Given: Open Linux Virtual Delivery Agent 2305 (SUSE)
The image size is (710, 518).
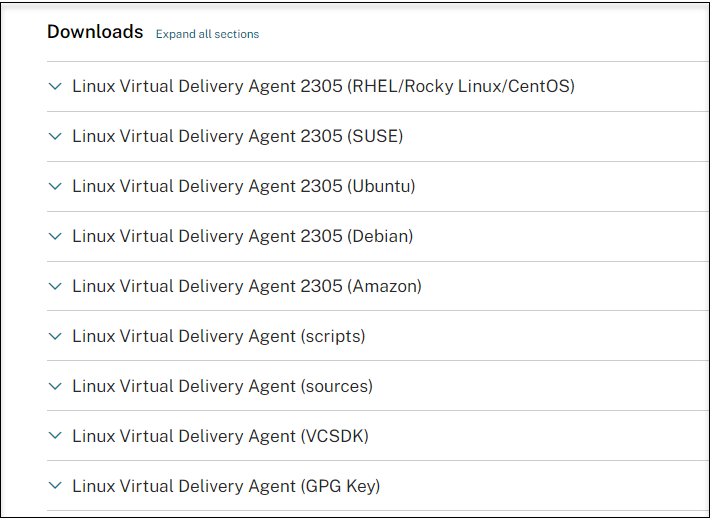Looking at the screenshot, I should point(237,136).
